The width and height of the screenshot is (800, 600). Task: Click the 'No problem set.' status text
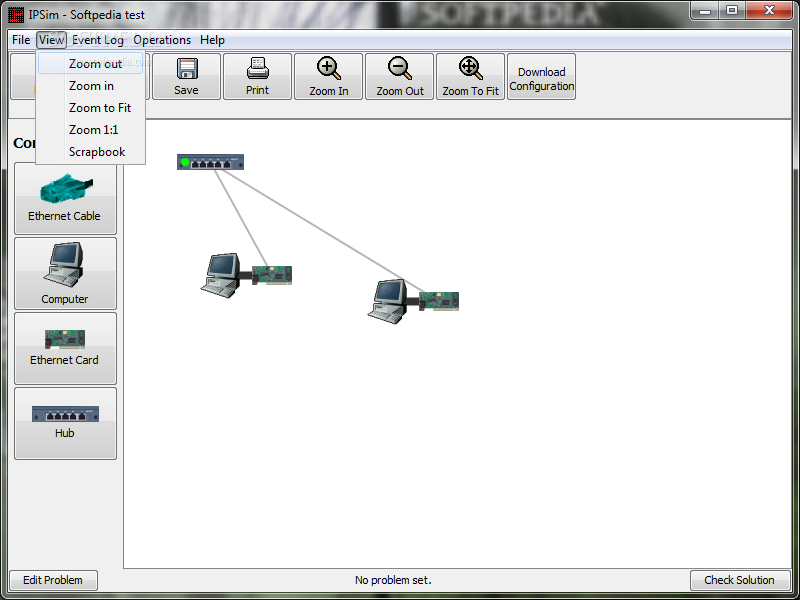393,580
